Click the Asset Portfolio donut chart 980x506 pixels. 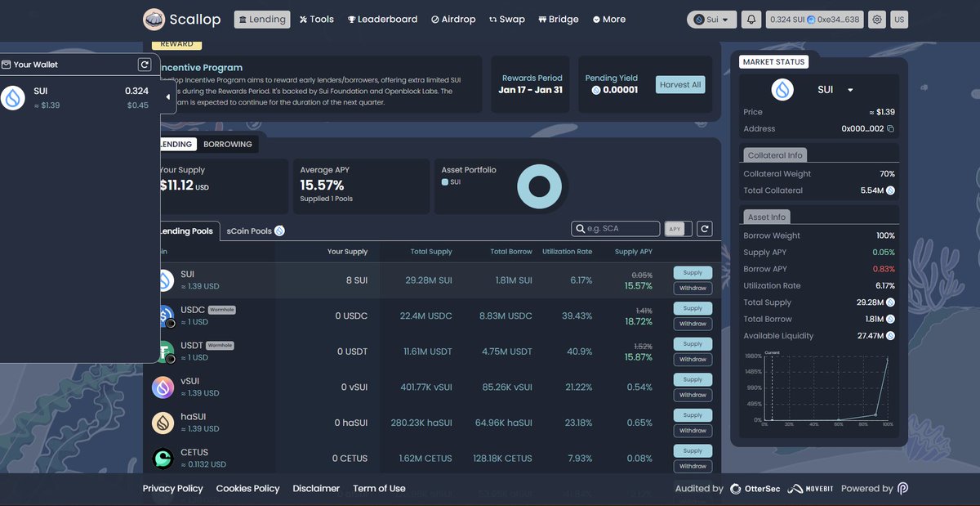[x=539, y=186]
